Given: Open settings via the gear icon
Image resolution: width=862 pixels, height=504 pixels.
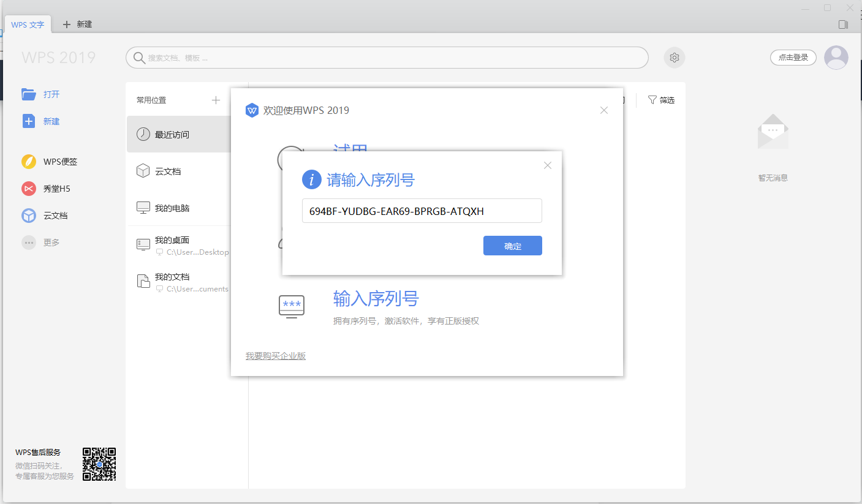Looking at the screenshot, I should [x=675, y=58].
